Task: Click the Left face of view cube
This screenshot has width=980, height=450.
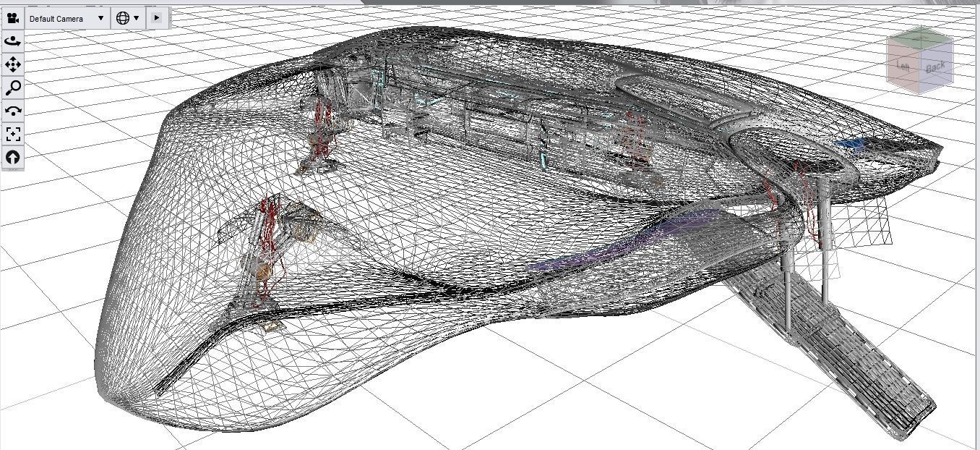Action: [x=903, y=65]
